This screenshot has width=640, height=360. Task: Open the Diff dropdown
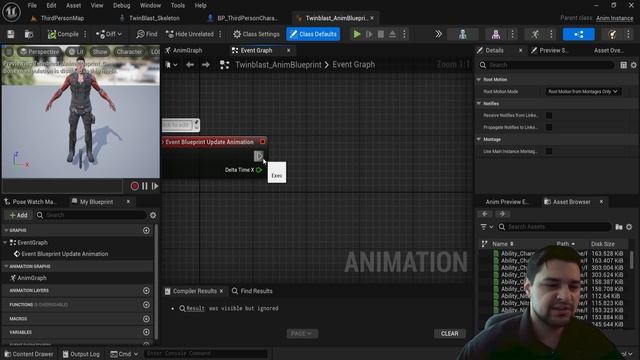click(109, 34)
